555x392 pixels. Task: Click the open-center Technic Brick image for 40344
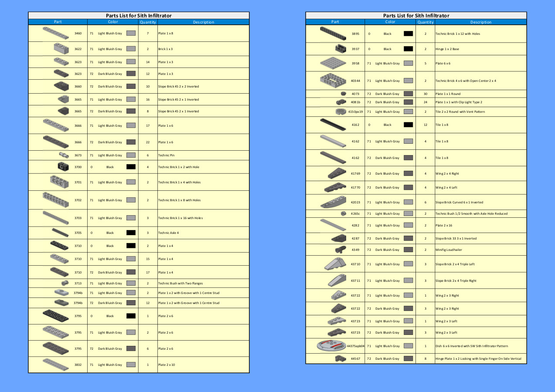[x=333, y=80]
